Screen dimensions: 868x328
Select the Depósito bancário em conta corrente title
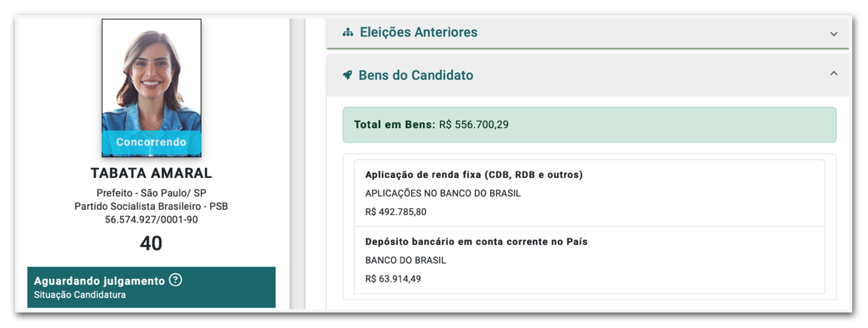click(476, 242)
